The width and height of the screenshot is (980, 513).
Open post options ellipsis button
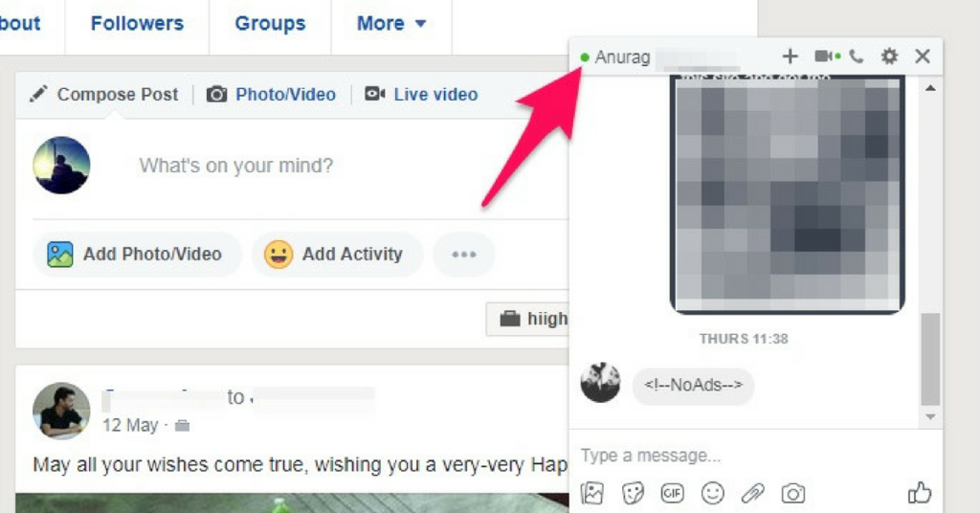pyautogui.click(x=464, y=255)
